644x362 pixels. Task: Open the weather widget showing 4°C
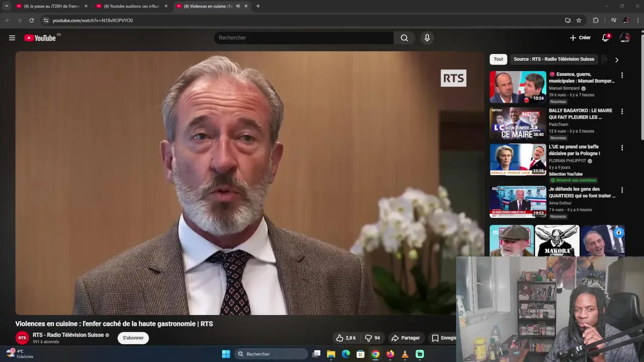click(20, 354)
